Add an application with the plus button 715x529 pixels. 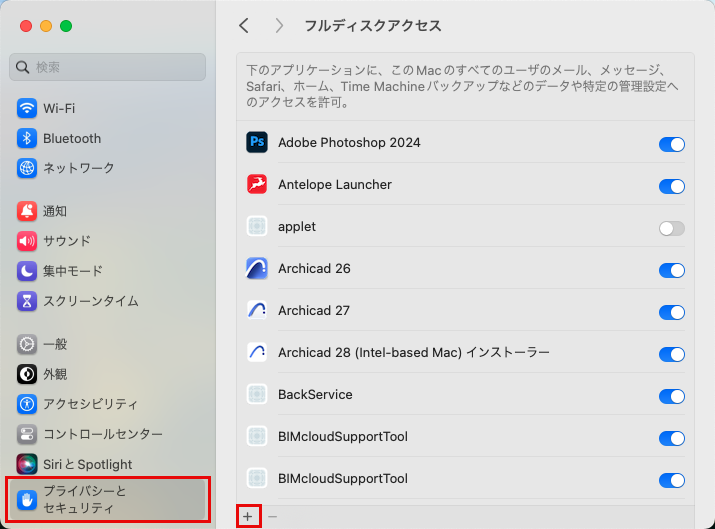click(x=248, y=516)
